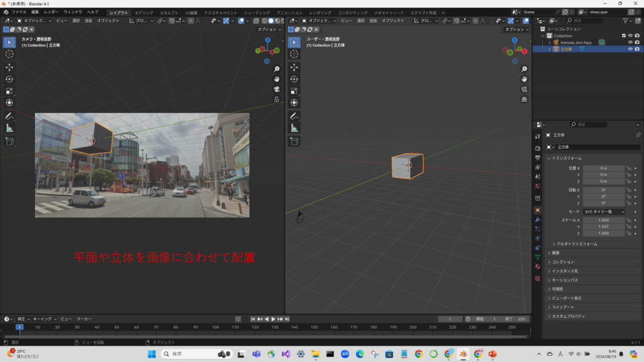644x362 pixels.
Task: Click frame 100 on the timeline ruler
Action: [215, 327]
